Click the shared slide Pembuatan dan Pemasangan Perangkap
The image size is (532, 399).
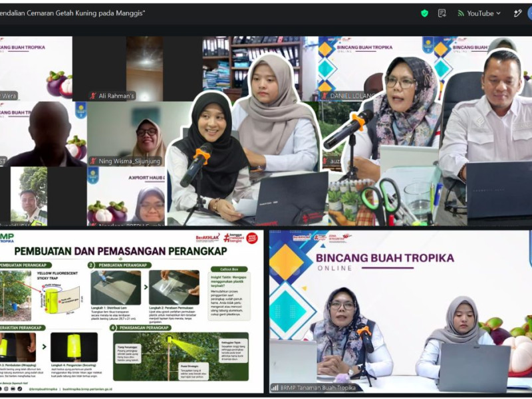coord(131,311)
